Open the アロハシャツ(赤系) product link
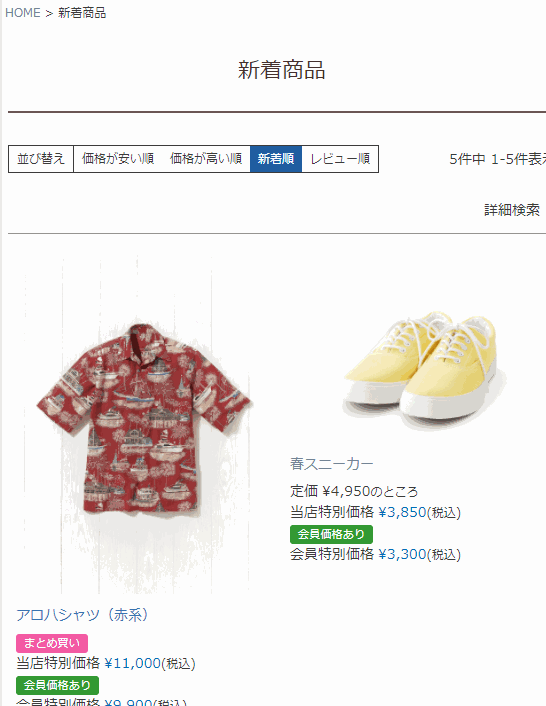 pyautogui.click(x=82, y=615)
